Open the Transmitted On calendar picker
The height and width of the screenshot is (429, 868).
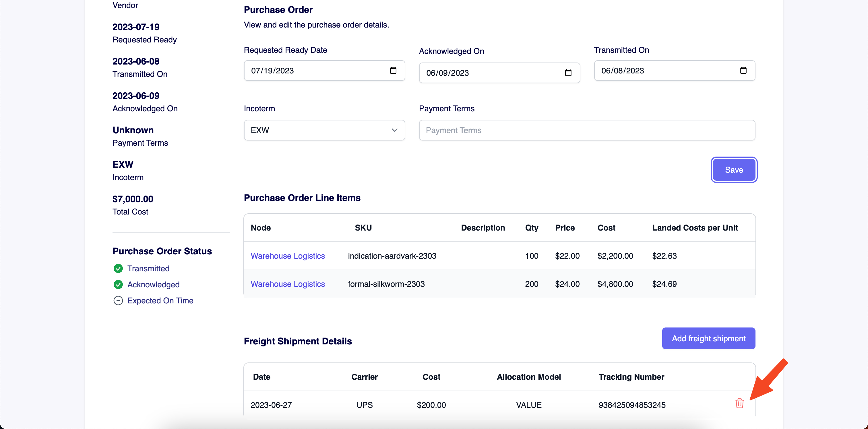743,70
